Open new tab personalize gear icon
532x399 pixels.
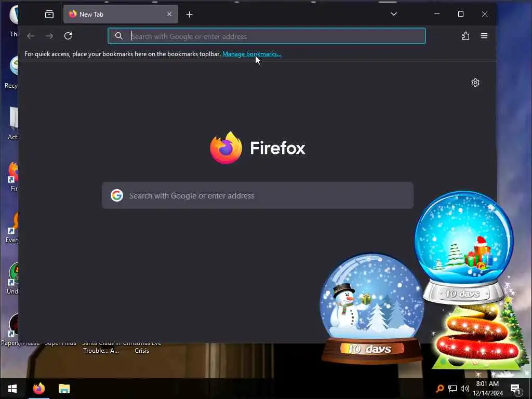[x=475, y=83]
